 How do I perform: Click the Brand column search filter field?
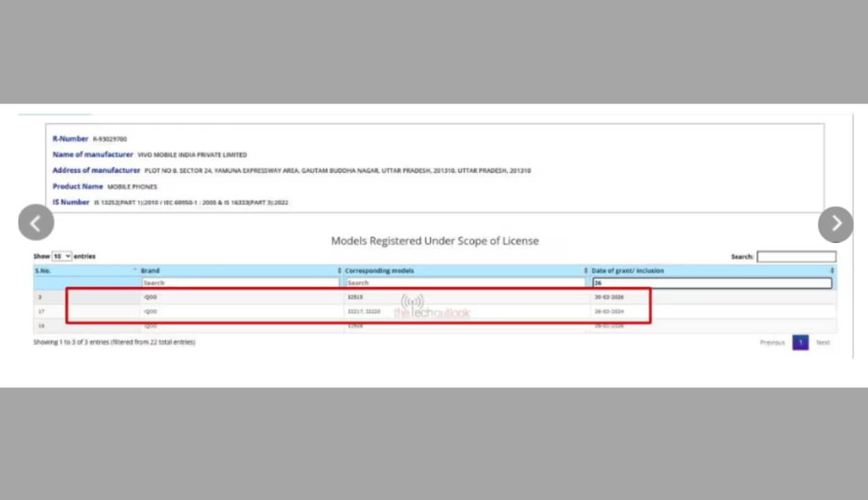(x=240, y=283)
